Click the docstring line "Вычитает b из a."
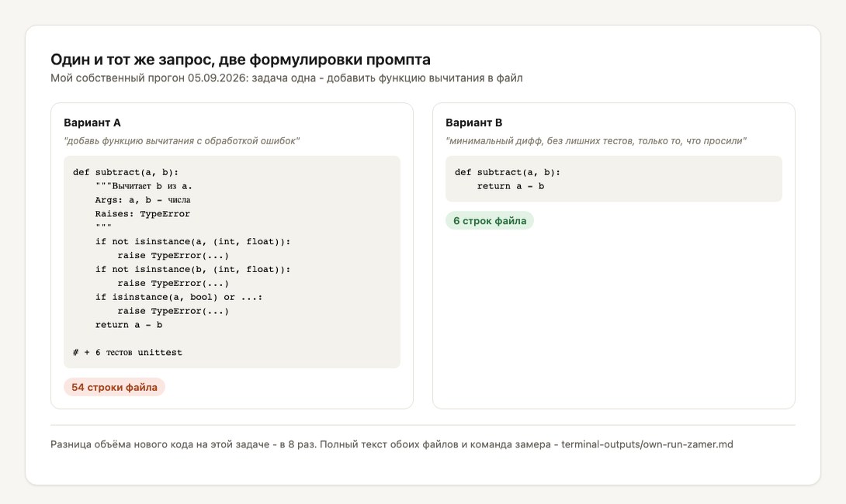This screenshot has width=846, height=504. tap(144, 186)
